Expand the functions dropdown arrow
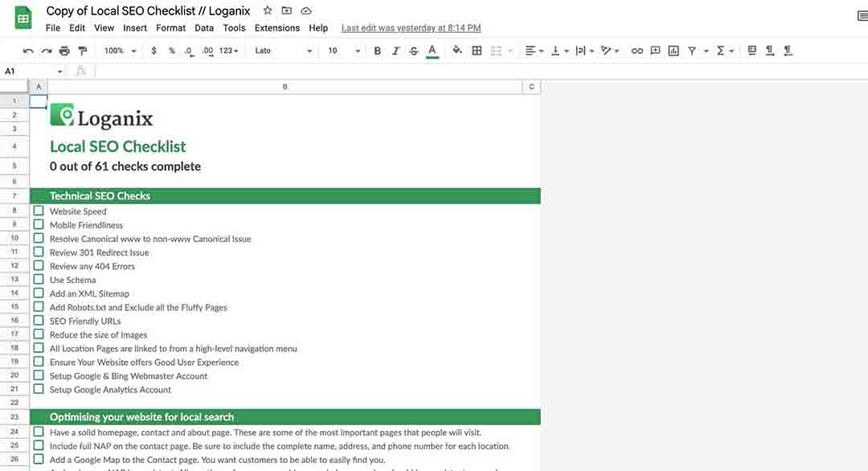 tap(732, 51)
